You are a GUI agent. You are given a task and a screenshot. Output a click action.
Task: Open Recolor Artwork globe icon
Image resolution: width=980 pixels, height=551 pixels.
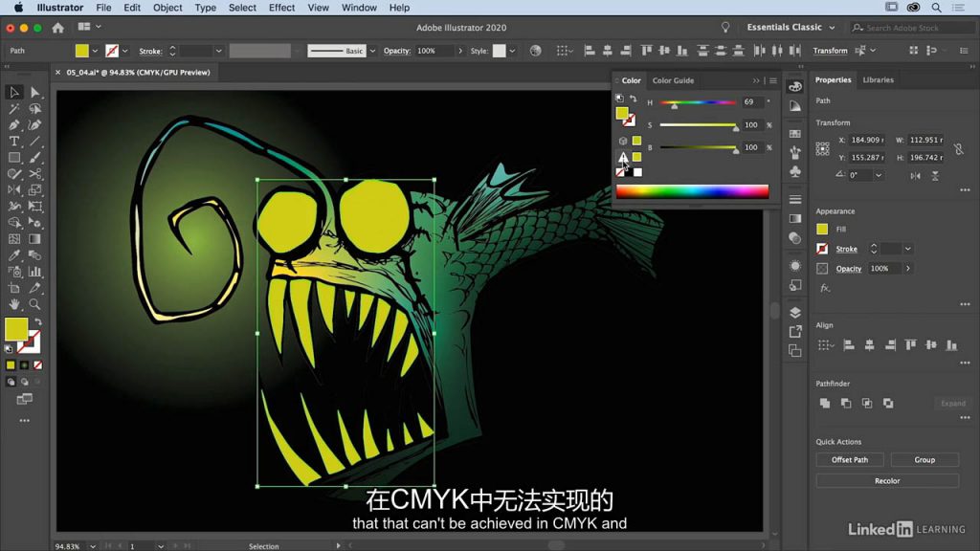[536, 51]
